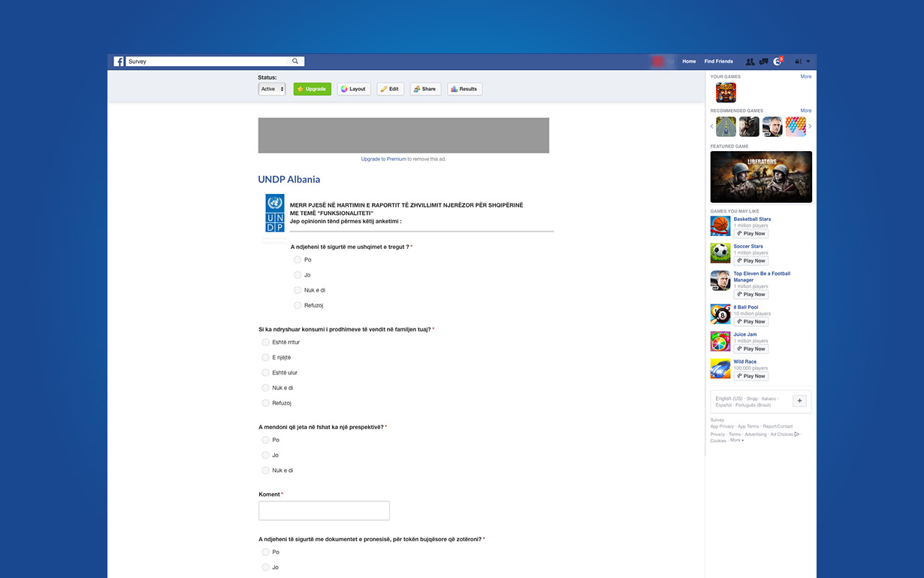This screenshot has height=578, width=924.
Task: Expand the account menu arrow
Action: coord(808,62)
